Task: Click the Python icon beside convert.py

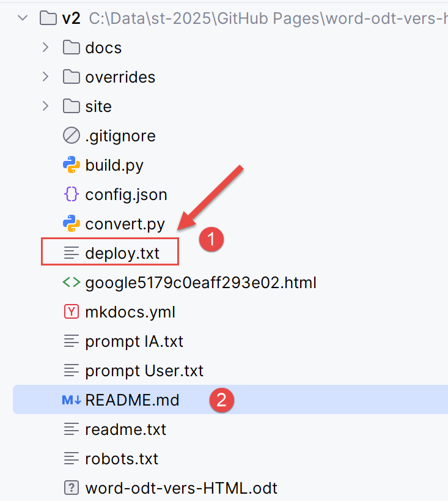Action: pyautogui.click(x=72, y=224)
